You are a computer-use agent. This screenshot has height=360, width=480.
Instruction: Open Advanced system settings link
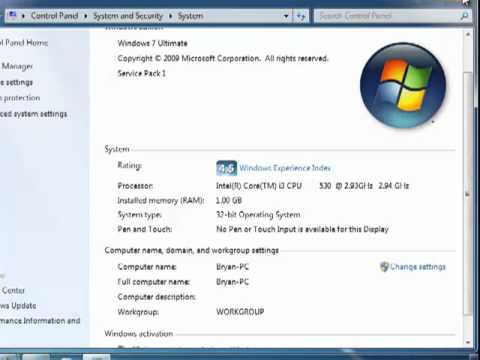tap(33, 114)
